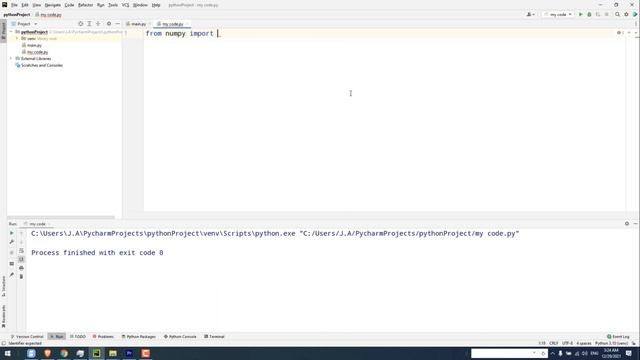Viewport: 640px width, 360px height.
Task: Click the Python interpreter status bar widget
Action: pos(611,343)
